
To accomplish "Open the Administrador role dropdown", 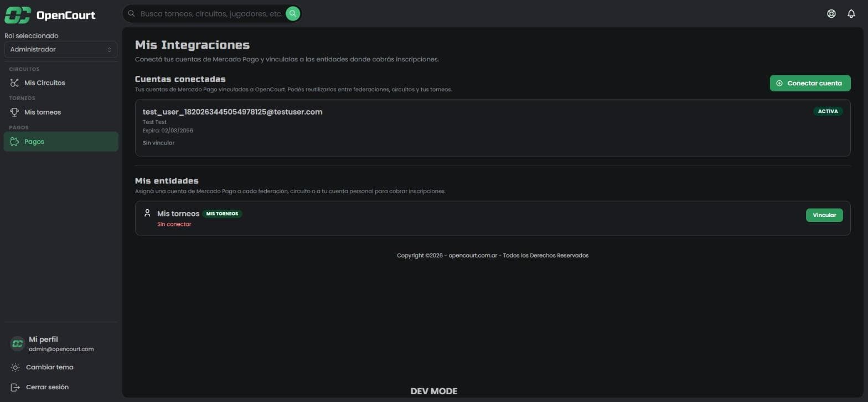I will (61, 50).
